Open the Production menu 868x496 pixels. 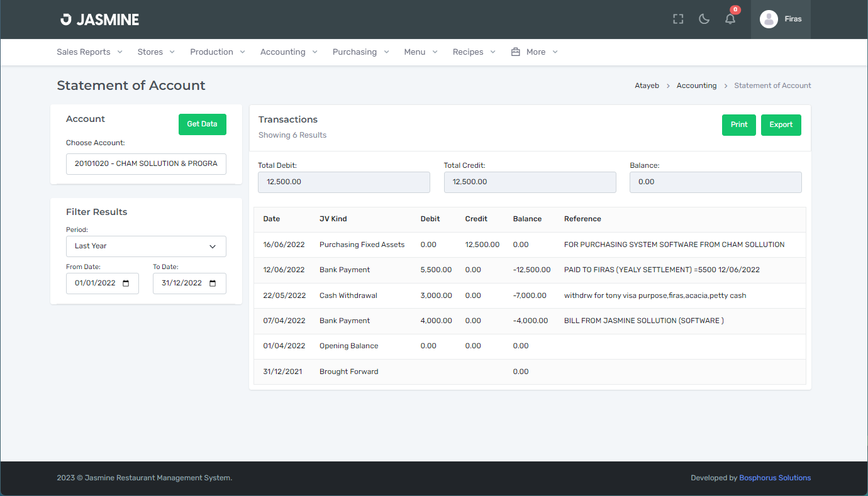218,52
